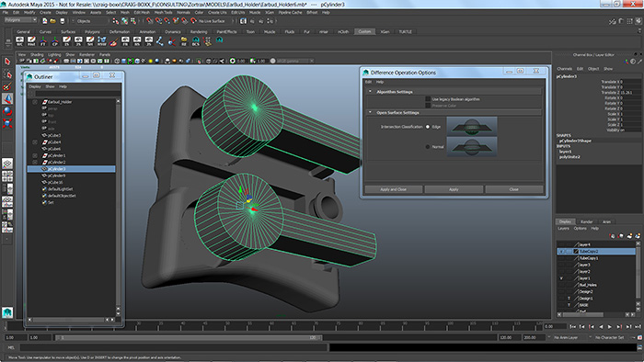Activate the Scale tool in the toolbox
This screenshot has height=362, width=644.
click(x=7, y=123)
